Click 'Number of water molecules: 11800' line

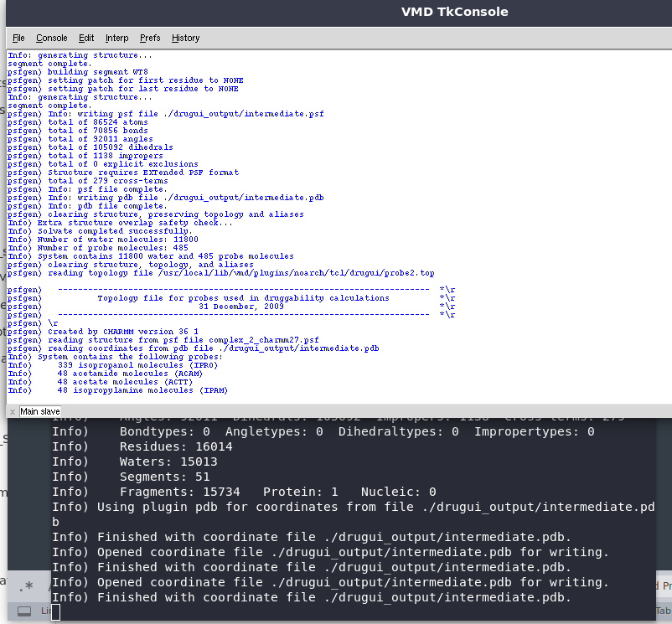pyautogui.click(x=103, y=240)
